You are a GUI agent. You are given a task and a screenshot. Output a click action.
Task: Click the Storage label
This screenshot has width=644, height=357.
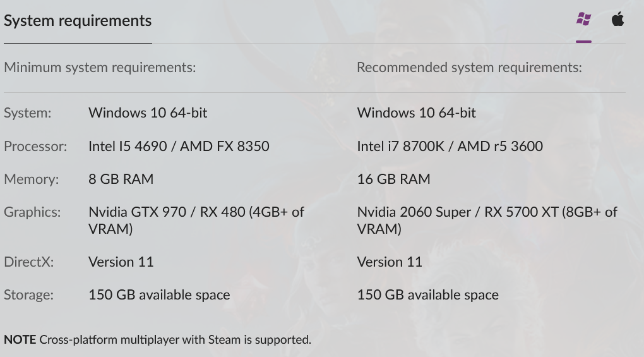tap(29, 294)
